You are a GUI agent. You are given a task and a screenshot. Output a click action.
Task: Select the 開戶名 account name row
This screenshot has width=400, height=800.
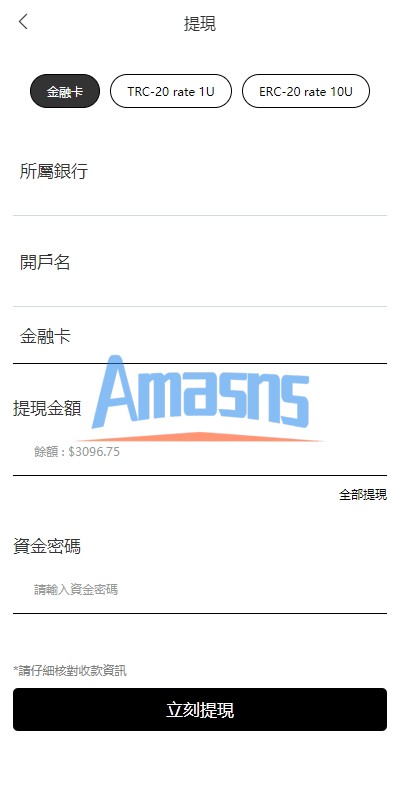point(200,262)
